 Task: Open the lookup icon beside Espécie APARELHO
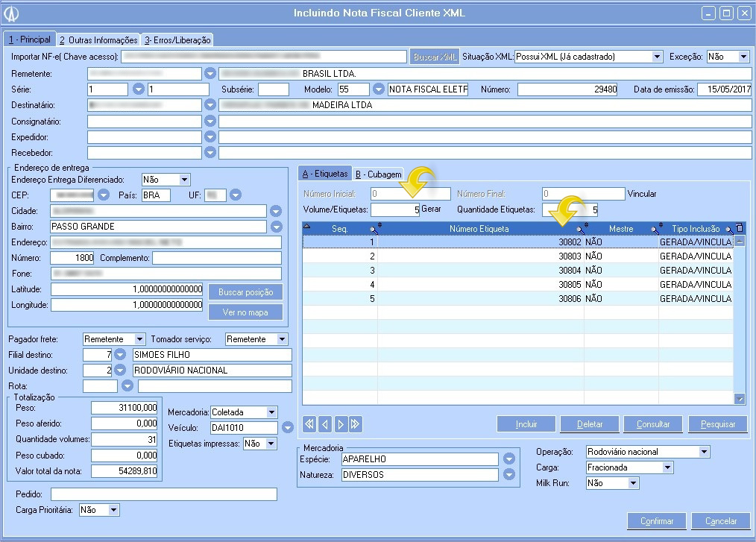(x=509, y=459)
